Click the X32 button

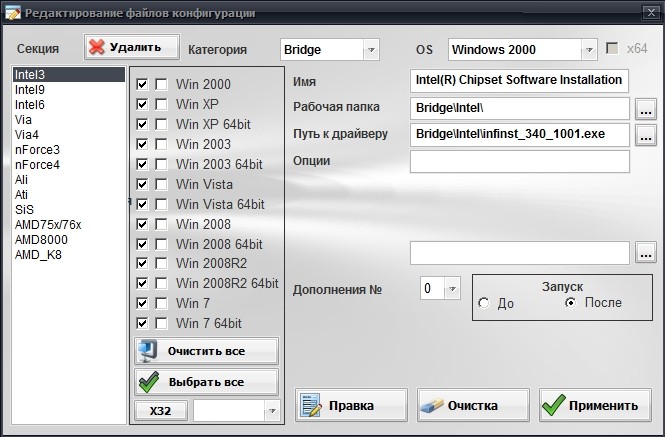pos(161,411)
